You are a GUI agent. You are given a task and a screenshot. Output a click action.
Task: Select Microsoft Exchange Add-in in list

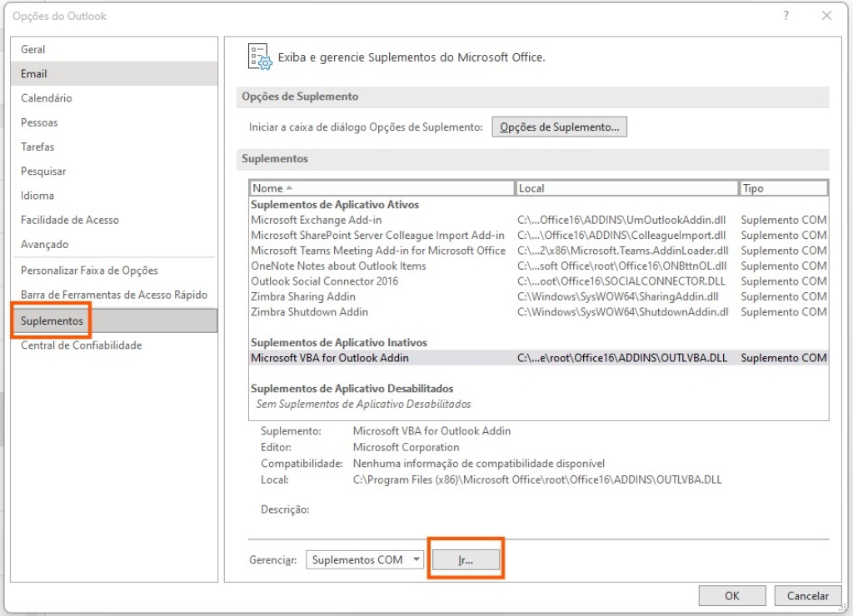pyautogui.click(x=317, y=220)
